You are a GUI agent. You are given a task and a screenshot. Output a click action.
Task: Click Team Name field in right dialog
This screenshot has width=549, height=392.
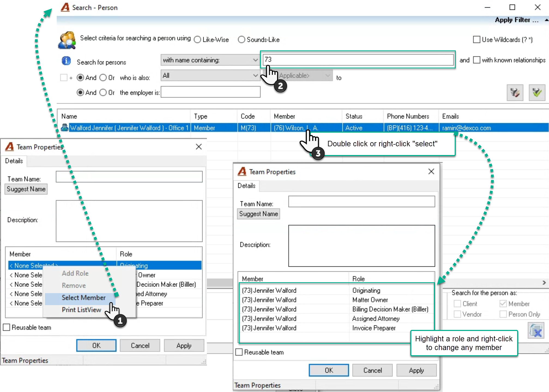pos(361,202)
